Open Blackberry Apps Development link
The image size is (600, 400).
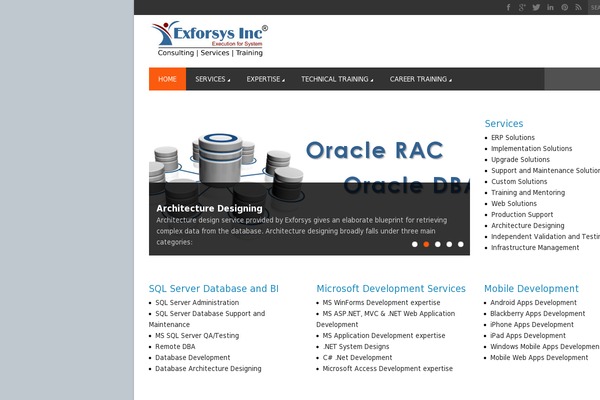coord(538,313)
